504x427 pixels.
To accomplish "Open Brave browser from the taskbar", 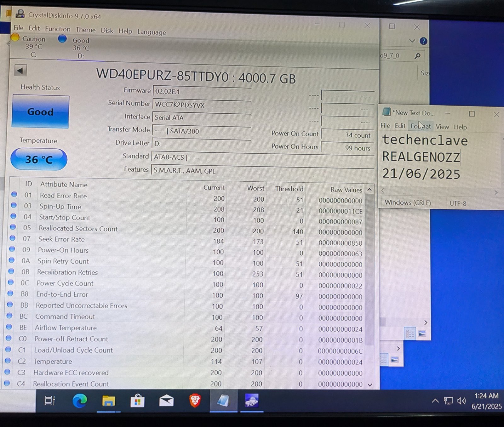I will [x=195, y=401].
